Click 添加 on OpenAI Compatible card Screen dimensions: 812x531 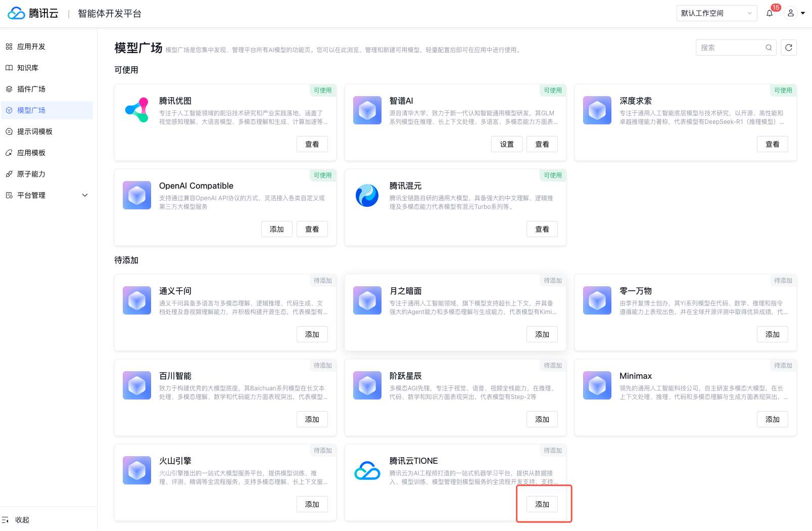point(277,229)
